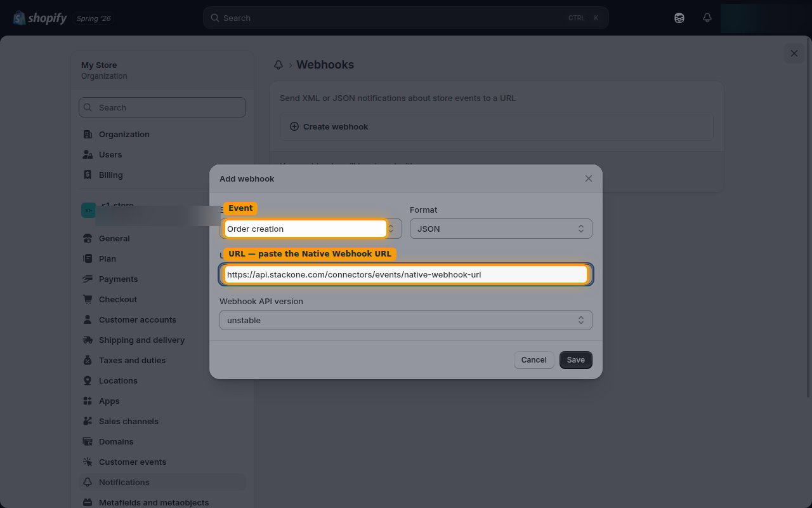Open Domains settings
The height and width of the screenshot is (508, 812).
point(162,441)
